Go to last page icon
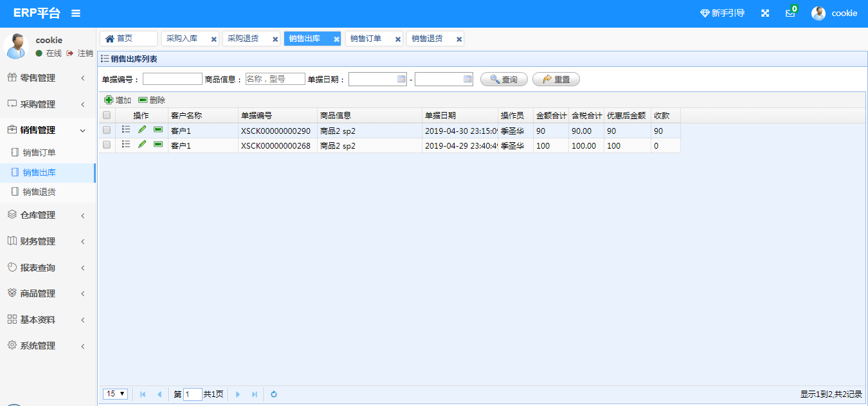 click(x=255, y=394)
